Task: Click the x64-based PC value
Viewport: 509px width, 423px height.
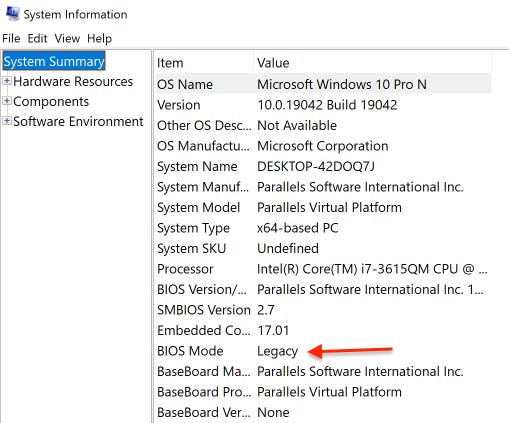Action: (298, 228)
